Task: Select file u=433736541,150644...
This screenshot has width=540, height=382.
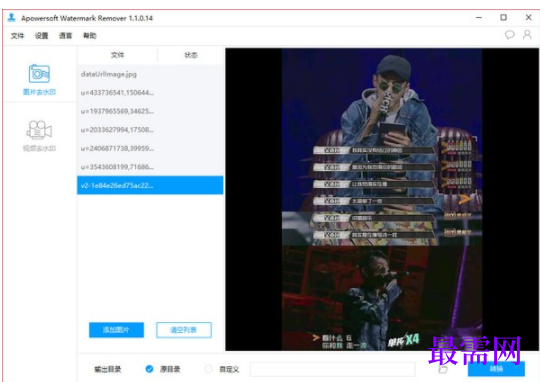Action: [150, 93]
